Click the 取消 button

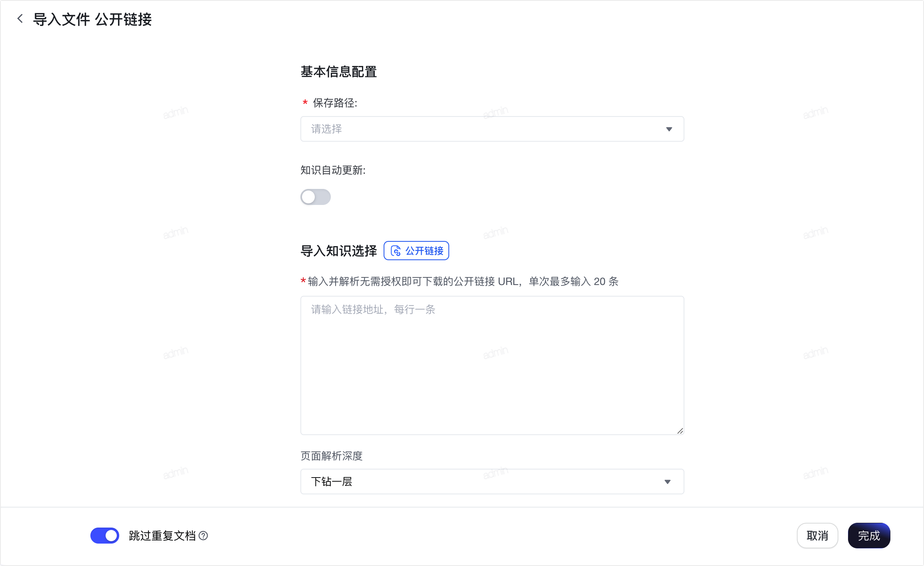tap(817, 536)
